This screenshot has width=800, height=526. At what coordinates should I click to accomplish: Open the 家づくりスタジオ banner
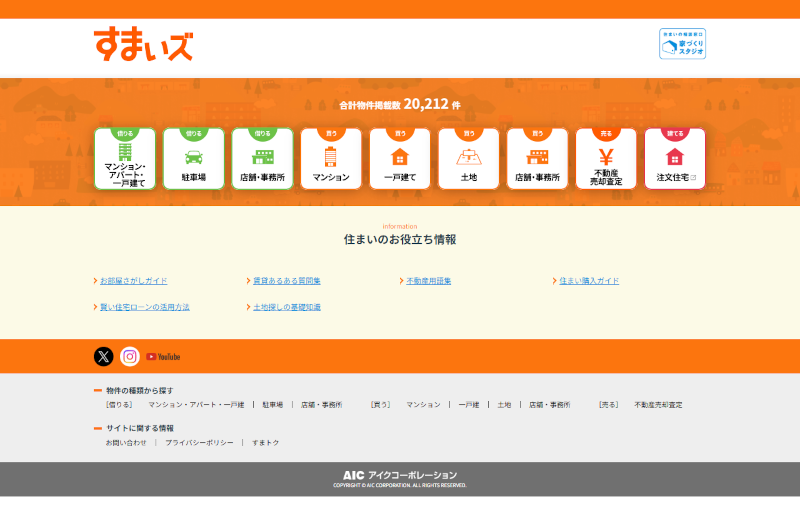click(682, 44)
